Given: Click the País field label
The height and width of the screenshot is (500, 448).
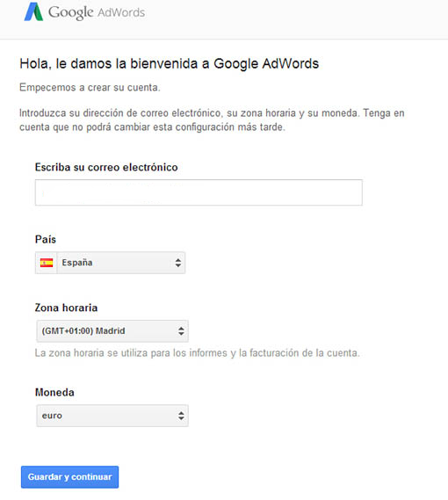Looking at the screenshot, I should (x=46, y=239).
